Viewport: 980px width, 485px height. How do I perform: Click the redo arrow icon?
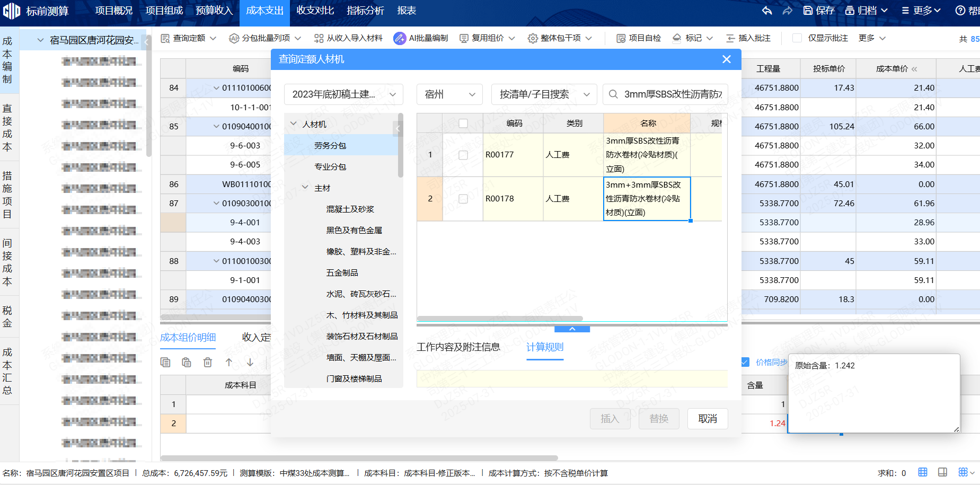pyautogui.click(x=787, y=11)
